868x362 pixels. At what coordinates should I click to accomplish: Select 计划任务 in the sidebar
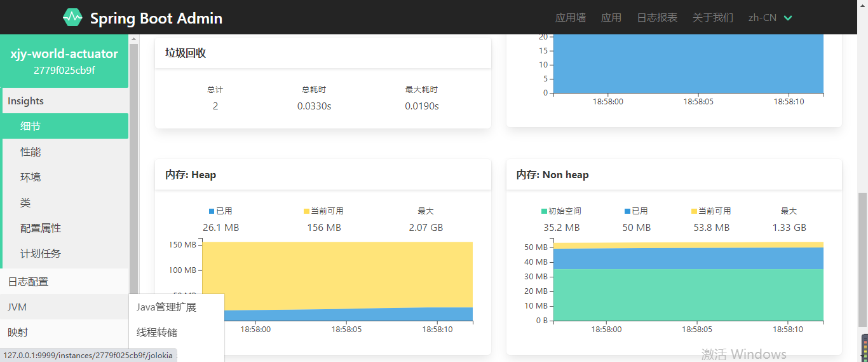point(64,253)
